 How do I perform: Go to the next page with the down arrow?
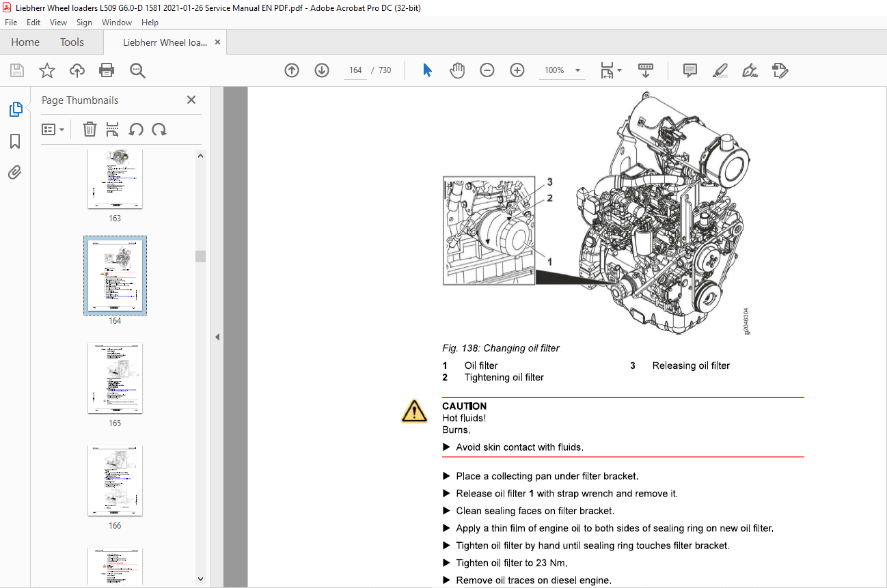(322, 70)
